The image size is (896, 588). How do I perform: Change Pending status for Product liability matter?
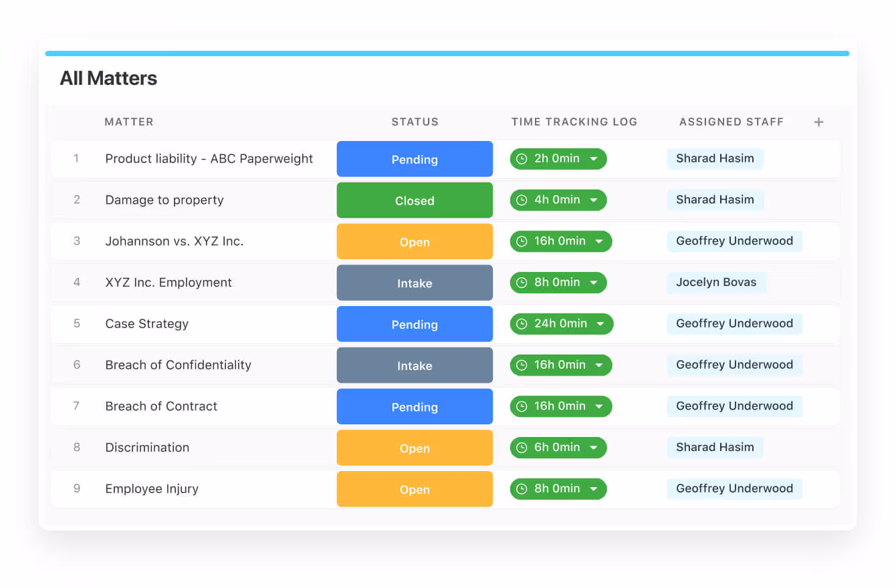415,159
